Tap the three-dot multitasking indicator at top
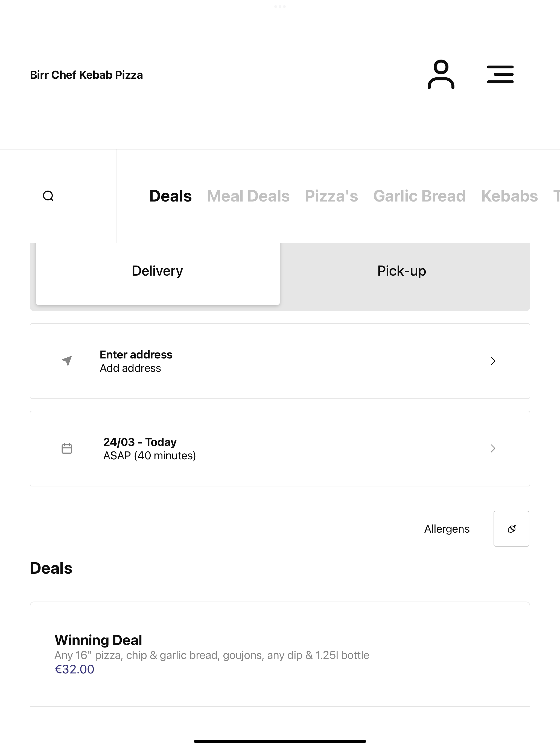560x747 pixels. 280,6
